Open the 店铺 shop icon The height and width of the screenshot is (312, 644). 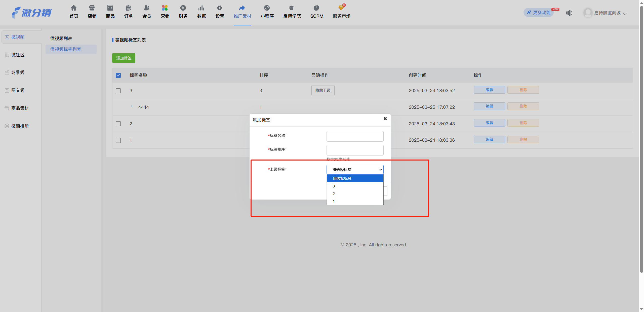(92, 8)
